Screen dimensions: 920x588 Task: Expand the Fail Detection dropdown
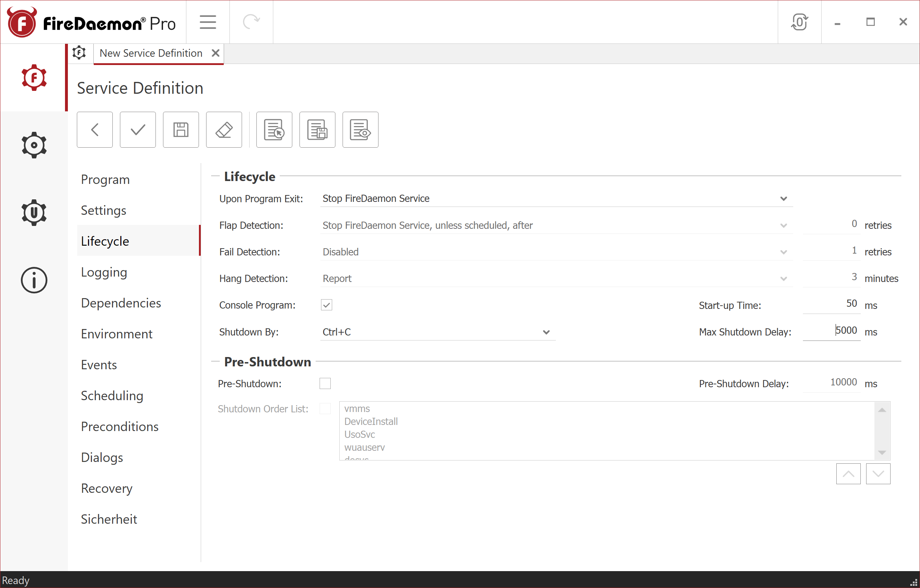(784, 252)
